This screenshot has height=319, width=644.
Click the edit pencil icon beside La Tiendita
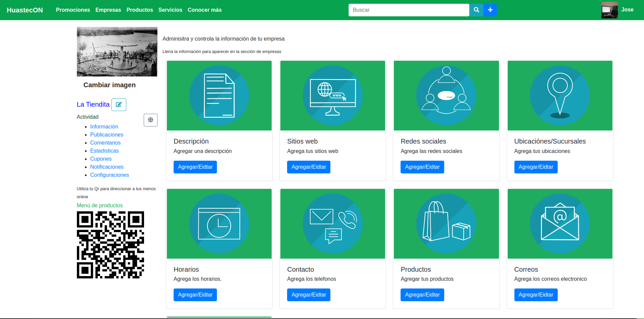pyautogui.click(x=119, y=105)
